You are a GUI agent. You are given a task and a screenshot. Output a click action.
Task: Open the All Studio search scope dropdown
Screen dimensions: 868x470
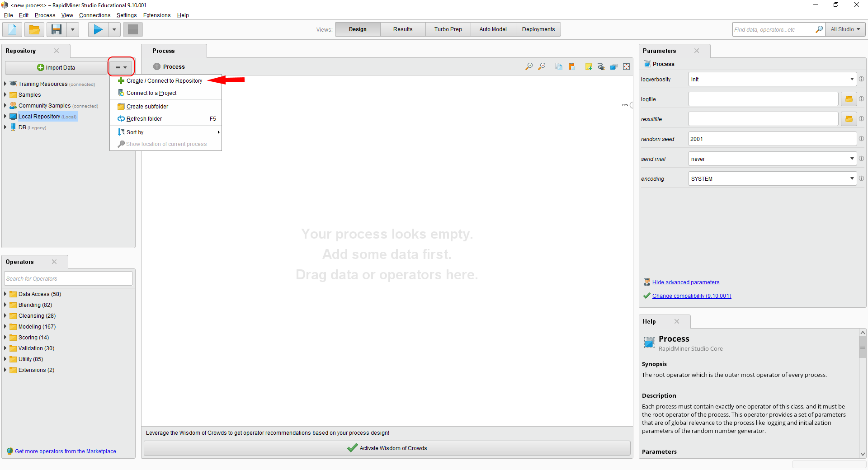coord(845,29)
